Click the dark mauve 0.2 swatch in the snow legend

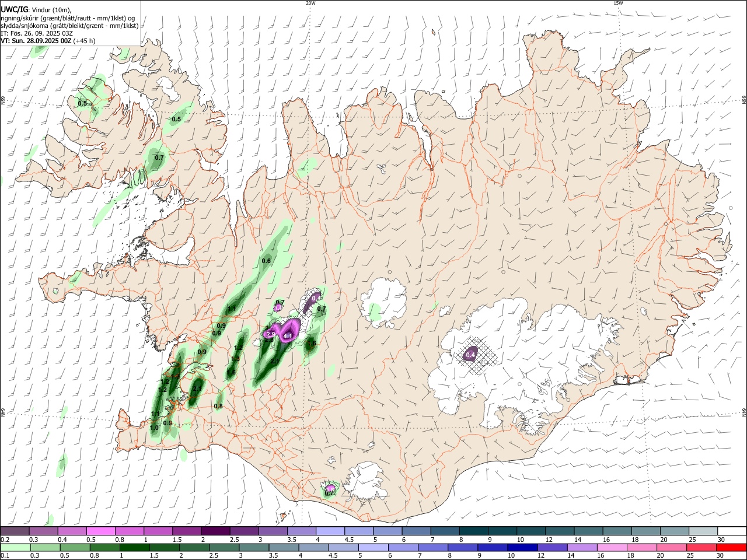pos(15,531)
